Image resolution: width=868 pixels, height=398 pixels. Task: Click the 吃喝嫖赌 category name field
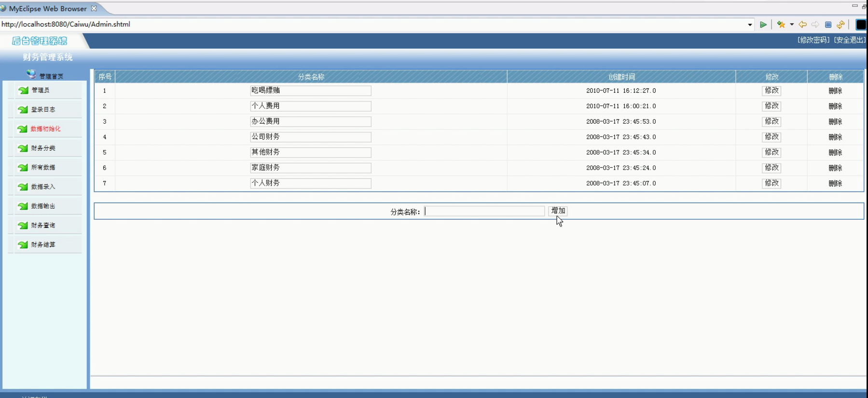coord(311,90)
